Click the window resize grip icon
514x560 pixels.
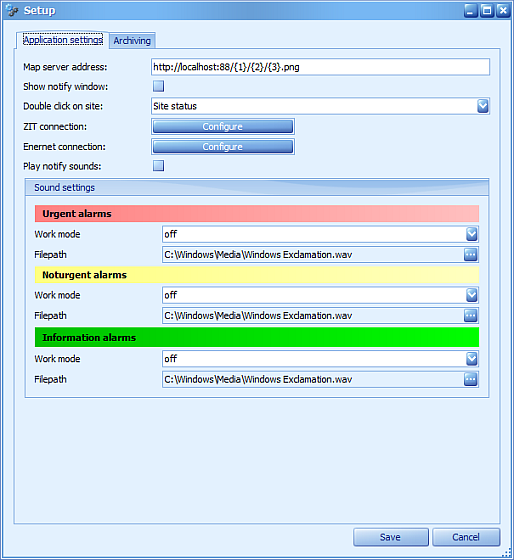coord(506,552)
